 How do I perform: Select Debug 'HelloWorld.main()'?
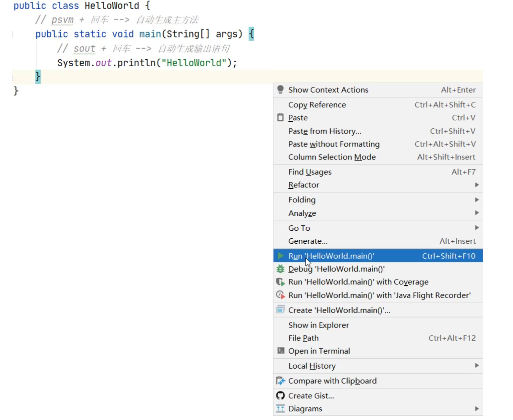[x=378, y=269]
